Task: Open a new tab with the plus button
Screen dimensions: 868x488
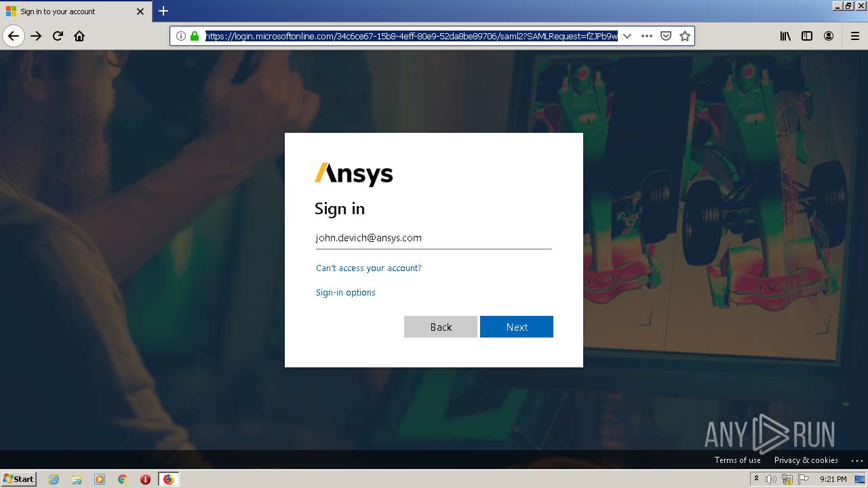Action: pos(163,11)
